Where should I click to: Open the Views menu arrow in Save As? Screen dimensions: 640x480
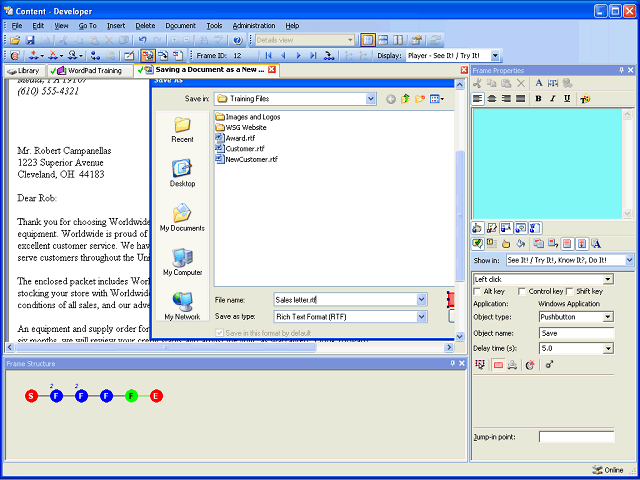coord(442,99)
